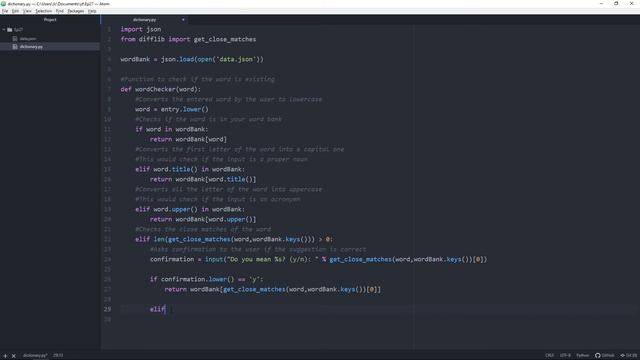The height and width of the screenshot is (360, 640).
Task: Click the data.json file icon
Action: click(x=15, y=39)
